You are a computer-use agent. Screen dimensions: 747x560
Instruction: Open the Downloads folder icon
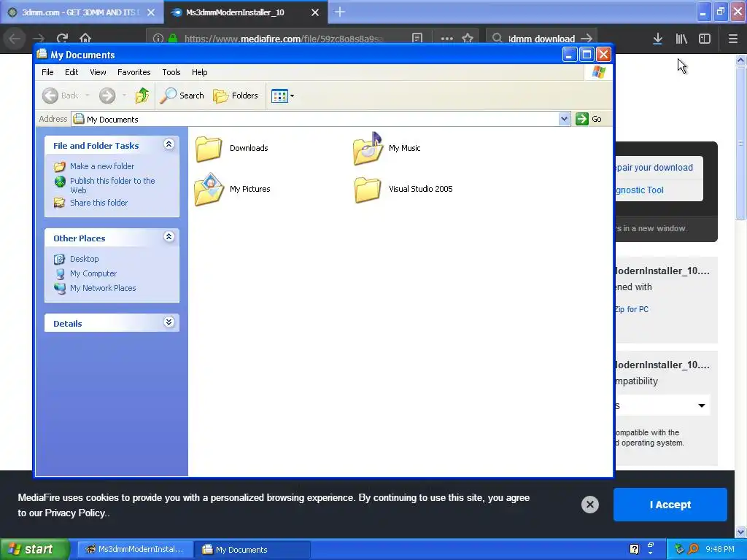(209, 149)
